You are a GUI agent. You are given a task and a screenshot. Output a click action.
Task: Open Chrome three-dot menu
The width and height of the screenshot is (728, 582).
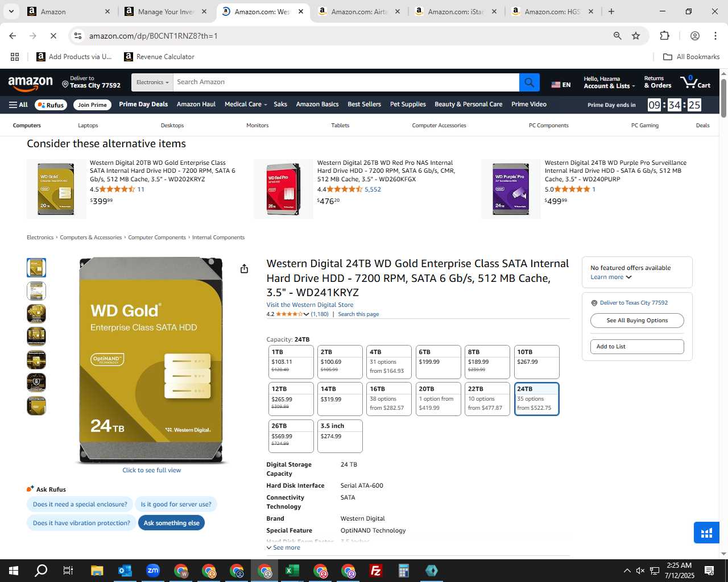pos(715,36)
